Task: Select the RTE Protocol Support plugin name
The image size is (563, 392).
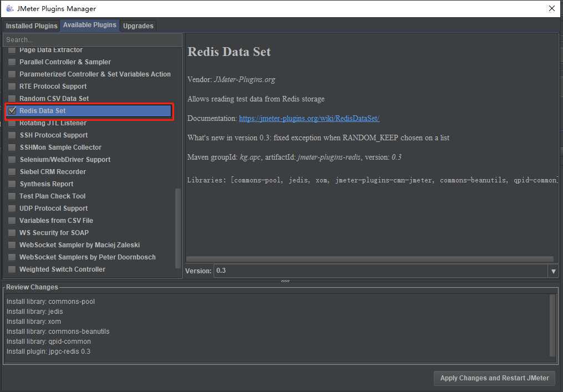Action: point(53,86)
